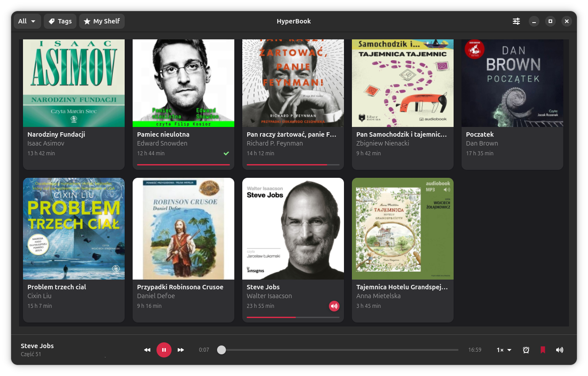Click the remaining time 16:59
588x376 pixels.
pos(475,350)
